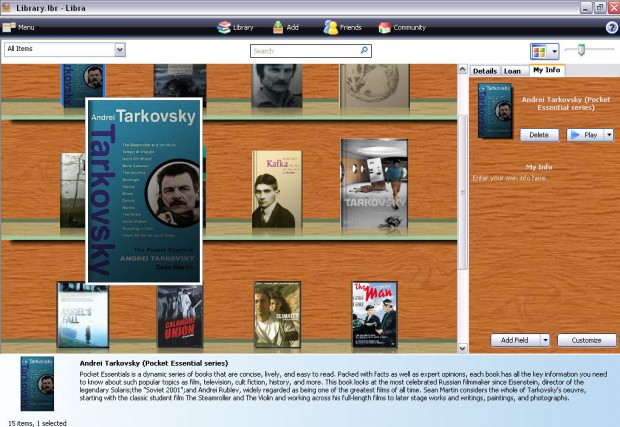Select the Climates film cover
620x427 pixels.
pyautogui.click(x=277, y=315)
